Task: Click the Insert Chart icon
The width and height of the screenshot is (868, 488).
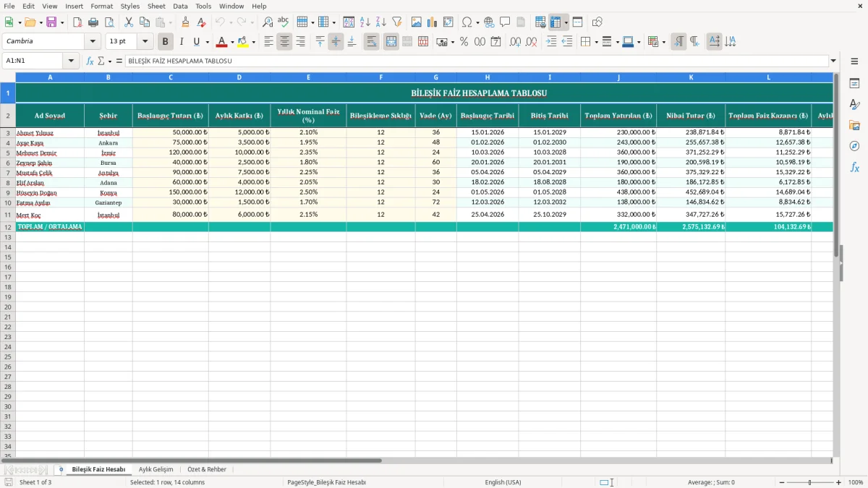Action: (433, 22)
